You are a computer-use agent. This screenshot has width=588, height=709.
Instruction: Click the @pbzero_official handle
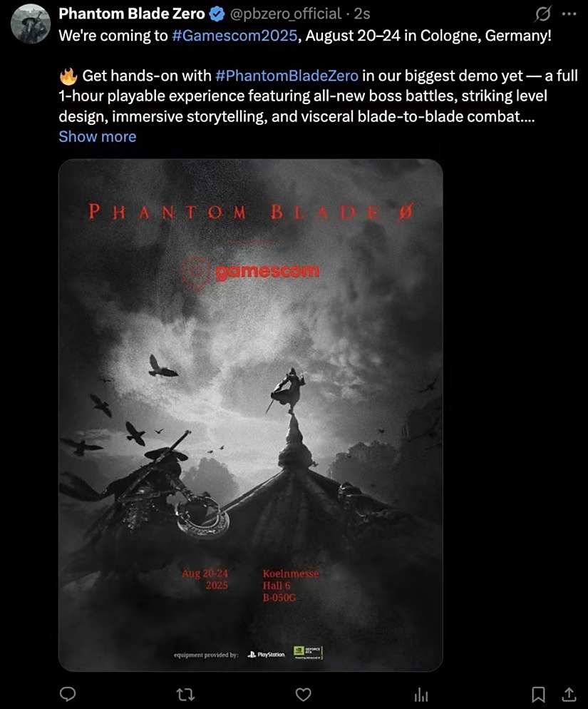(286, 14)
